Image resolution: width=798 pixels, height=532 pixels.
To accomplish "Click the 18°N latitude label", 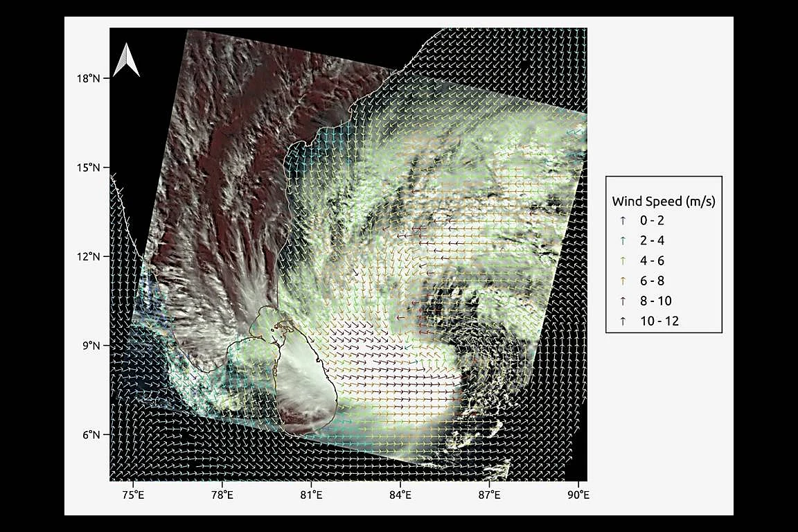I will (x=89, y=78).
